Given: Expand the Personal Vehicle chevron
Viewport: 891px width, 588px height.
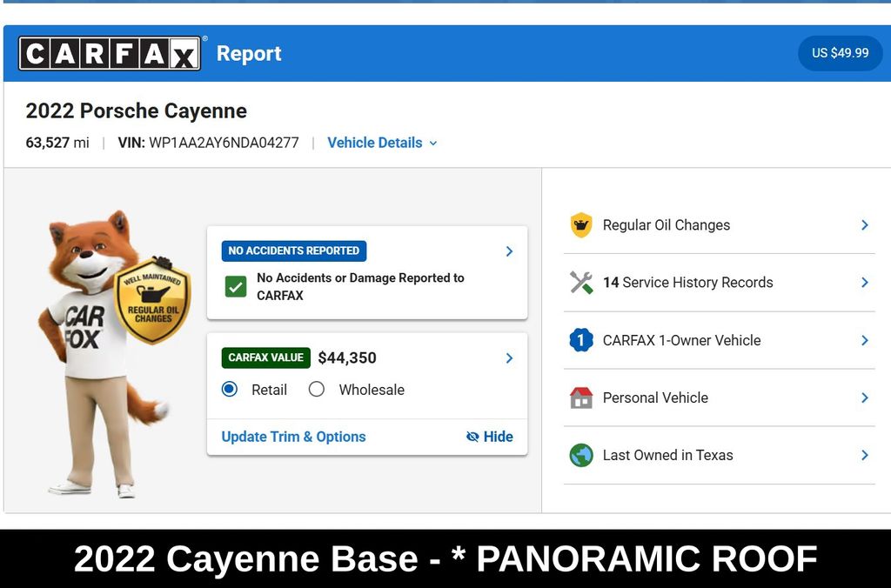Looking at the screenshot, I should pyautogui.click(x=865, y=398).
